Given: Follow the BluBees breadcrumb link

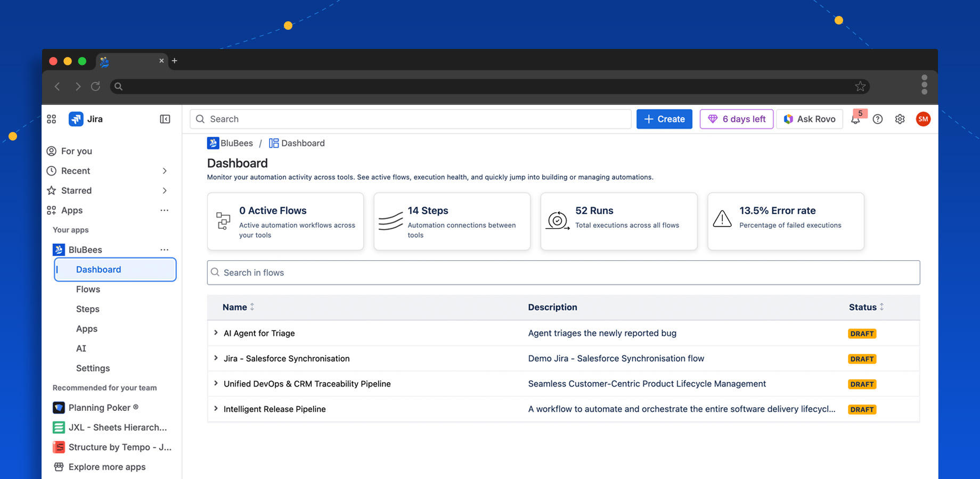Looking at the screenshot, I should [236, 143].
